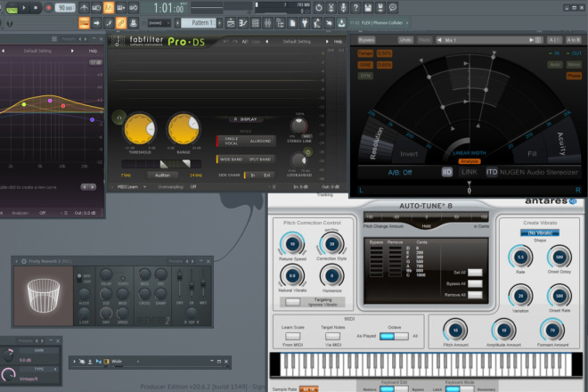Start playback with the FL Studio play button
Image resolution: width=588 pixels, height=392 pixels.
pyautogui.click(x=24, y=7)
